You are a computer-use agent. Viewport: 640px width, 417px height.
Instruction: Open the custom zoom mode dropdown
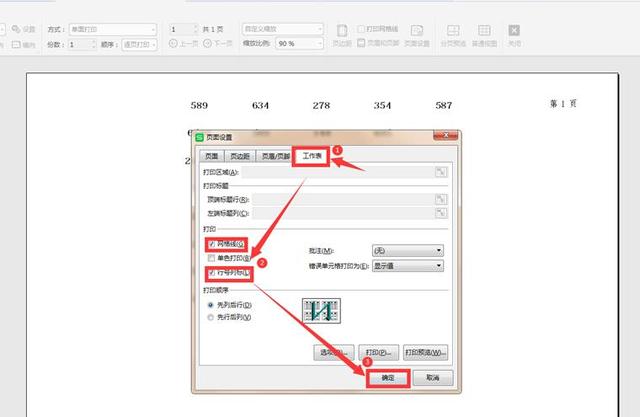pyautogui.click(x=283, y=29)
